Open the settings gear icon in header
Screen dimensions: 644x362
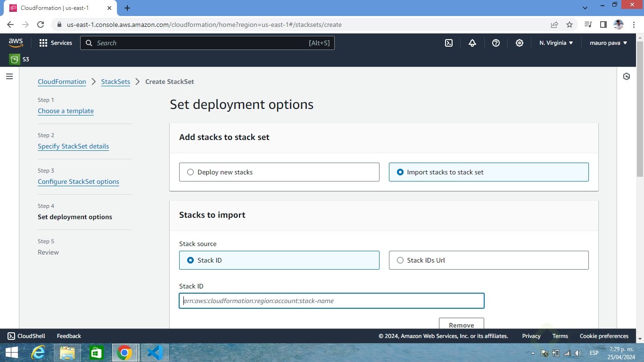pos(519,43)
